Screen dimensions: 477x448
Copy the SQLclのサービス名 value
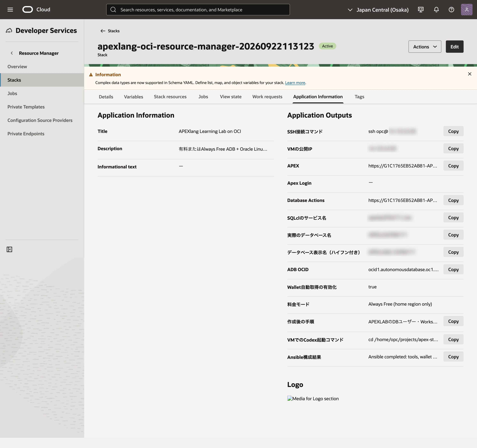point(453,218)
